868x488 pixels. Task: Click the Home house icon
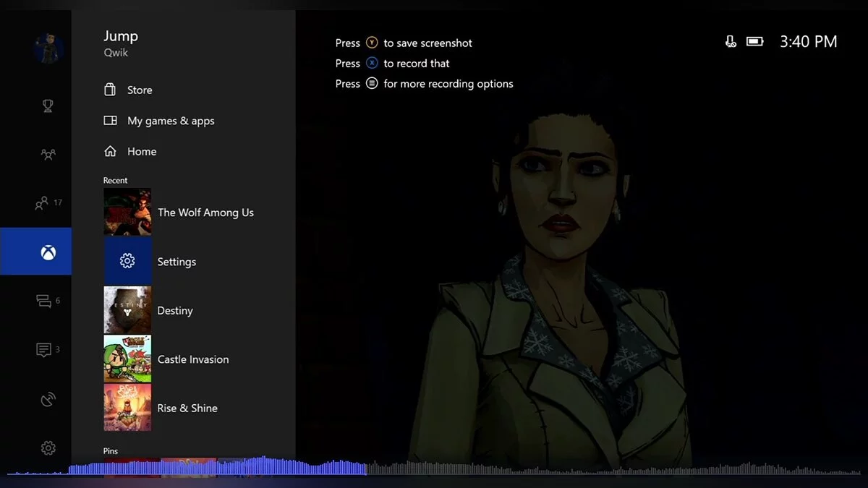pyautogui.click(x=110, y=151)
